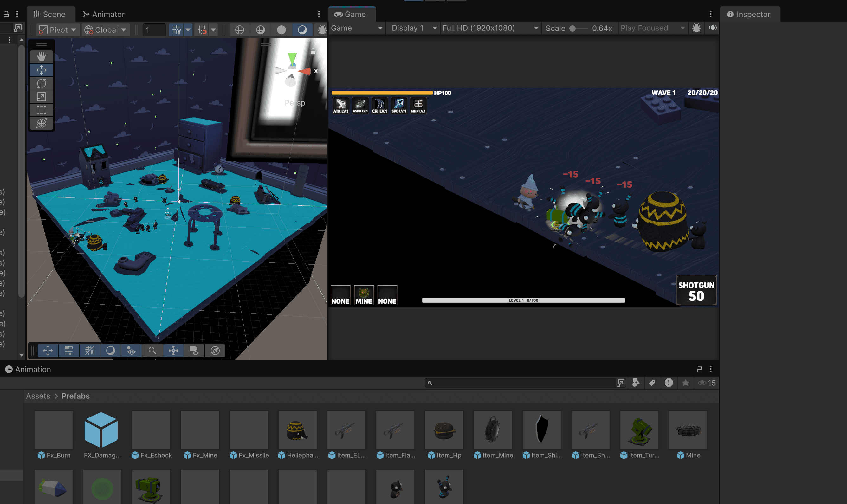Image resolution: width=847 pixels, height=504 pixels.
Task: Switch to the Animator tab
Action: [104, 14]
